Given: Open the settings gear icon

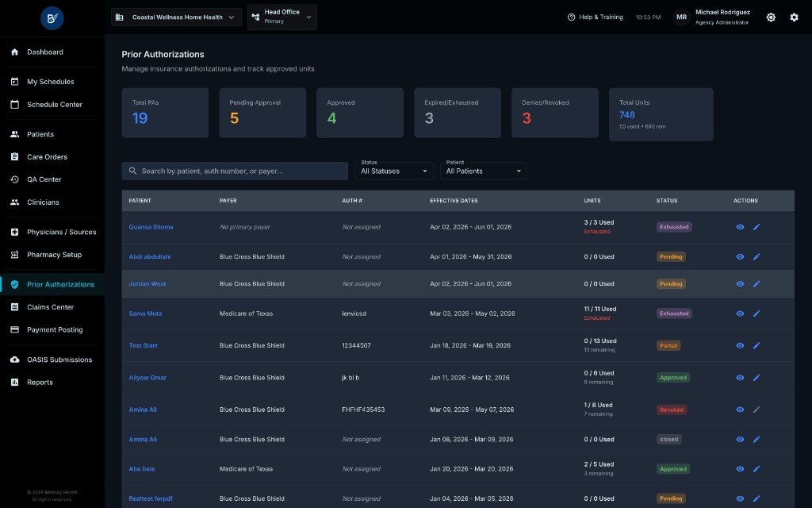Looking at the screenshot, I should pyautogui.click(x=794, y=17).
